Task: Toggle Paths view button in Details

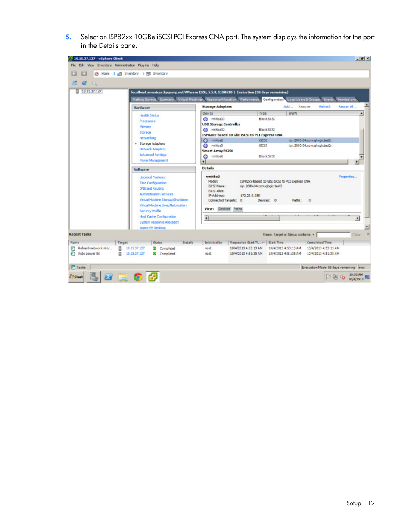Action: (x=238, y=209)
